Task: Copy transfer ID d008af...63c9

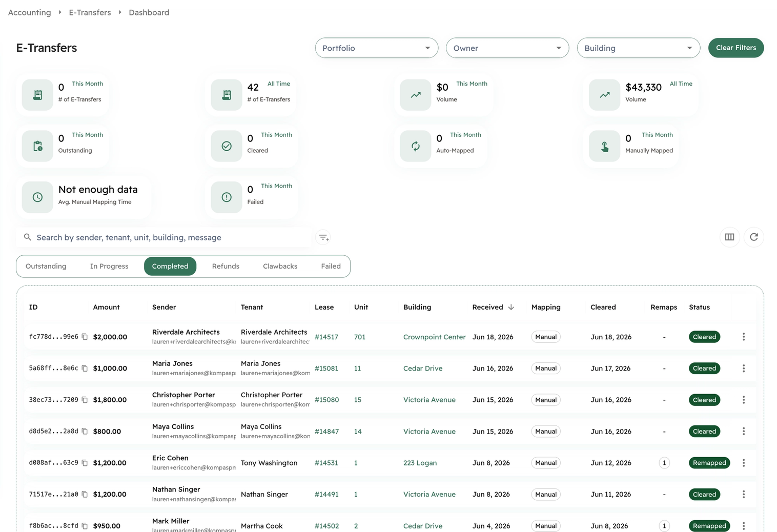Action: coord(85,463)
